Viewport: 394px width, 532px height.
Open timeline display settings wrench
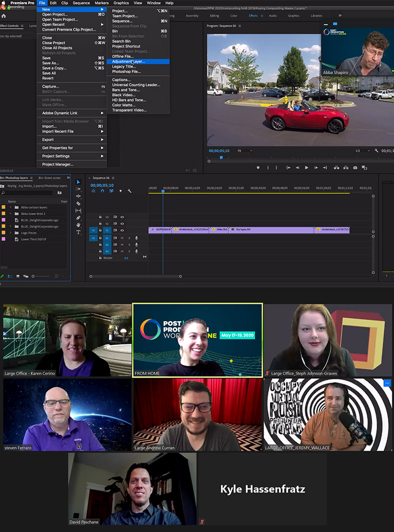point(129,191)
